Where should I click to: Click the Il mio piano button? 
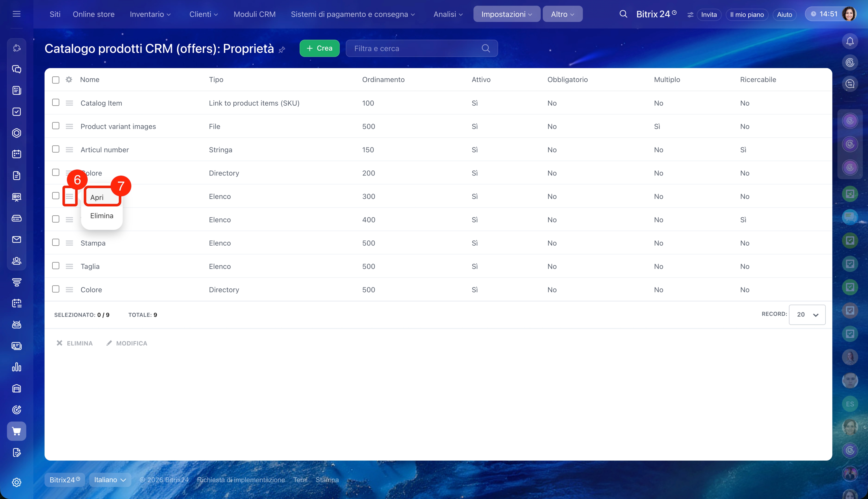[747, 14]
